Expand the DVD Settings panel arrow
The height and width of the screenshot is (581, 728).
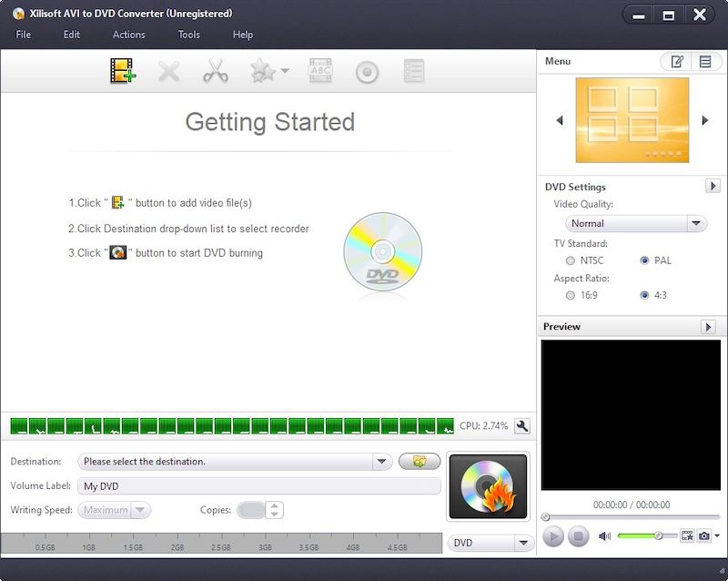[713, 186]
